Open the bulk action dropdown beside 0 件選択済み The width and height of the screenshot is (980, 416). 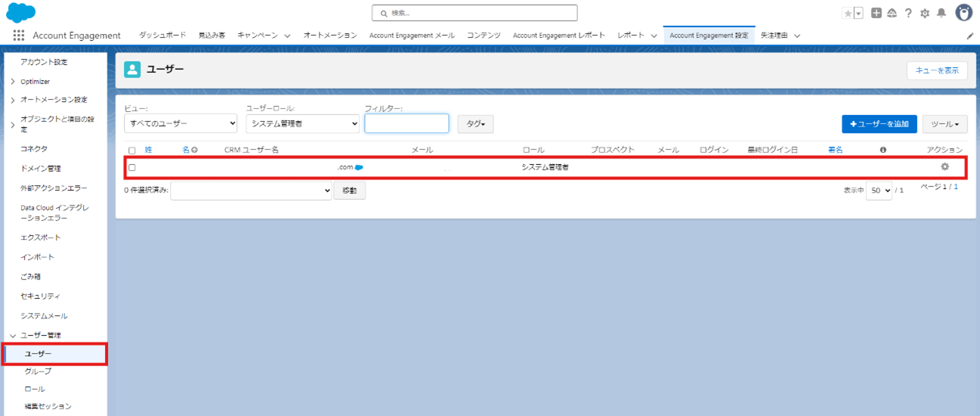point(252,191)
